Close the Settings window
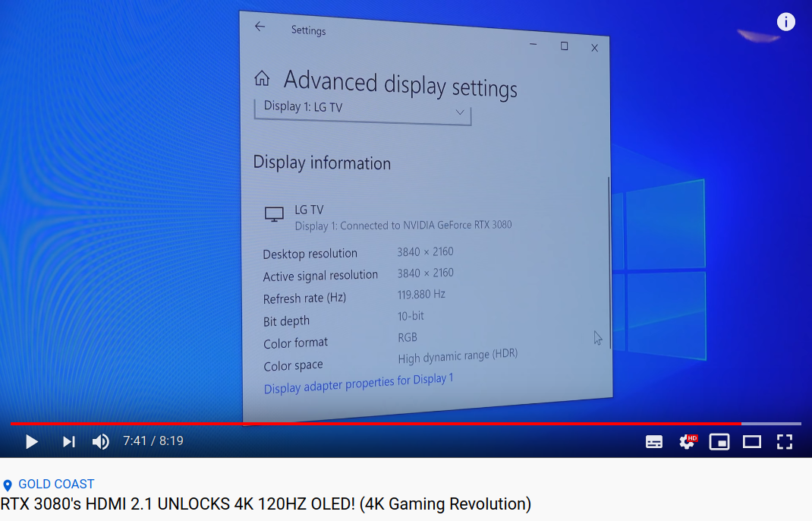Viewport: 812px width, 521px height. tap(594, 48)
